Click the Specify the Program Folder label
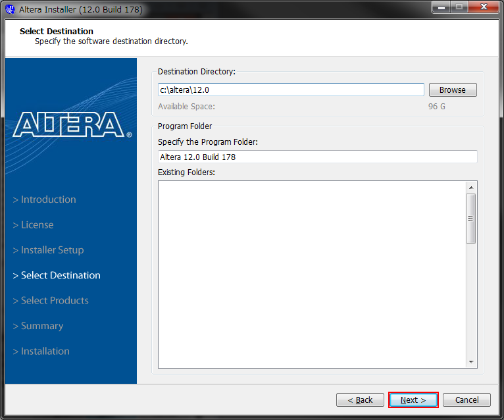504x420 pixels. [x=208, y=142]
